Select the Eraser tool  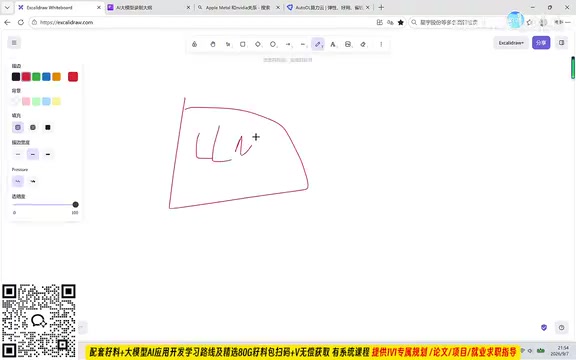[x=363, y=44]
